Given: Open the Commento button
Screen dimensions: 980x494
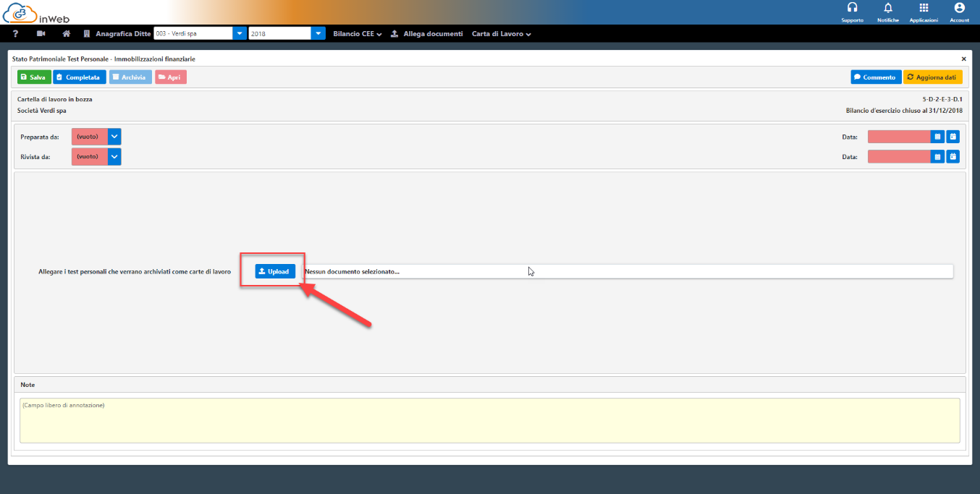Looking at the screenshot, I should click(876, 77).
